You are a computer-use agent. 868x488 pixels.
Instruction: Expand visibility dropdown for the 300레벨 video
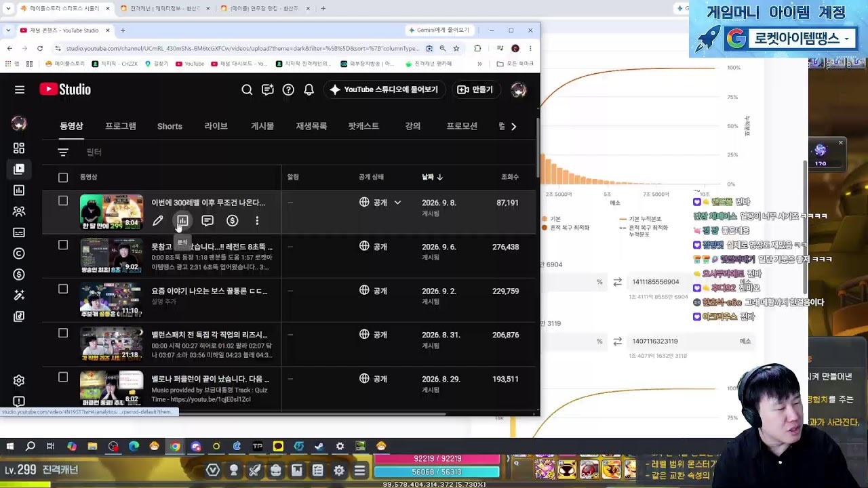tap(397, 203)
